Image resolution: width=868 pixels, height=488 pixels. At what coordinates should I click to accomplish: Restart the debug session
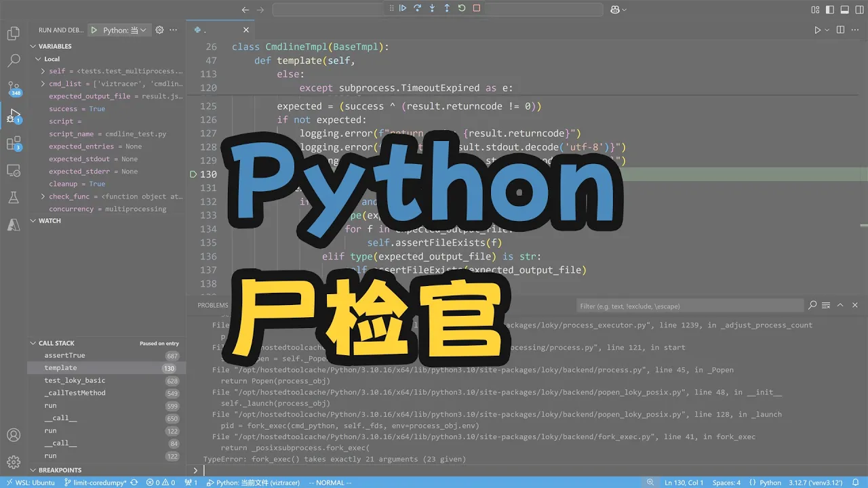(462, 8)
